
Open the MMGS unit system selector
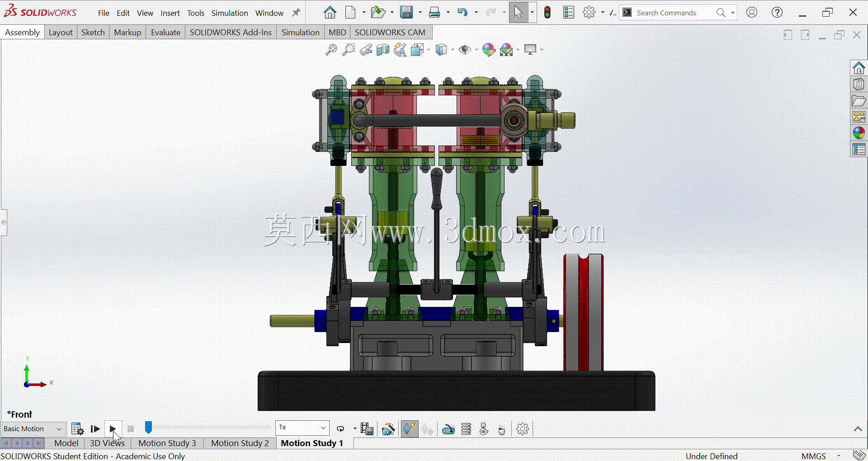coord(814,456)
